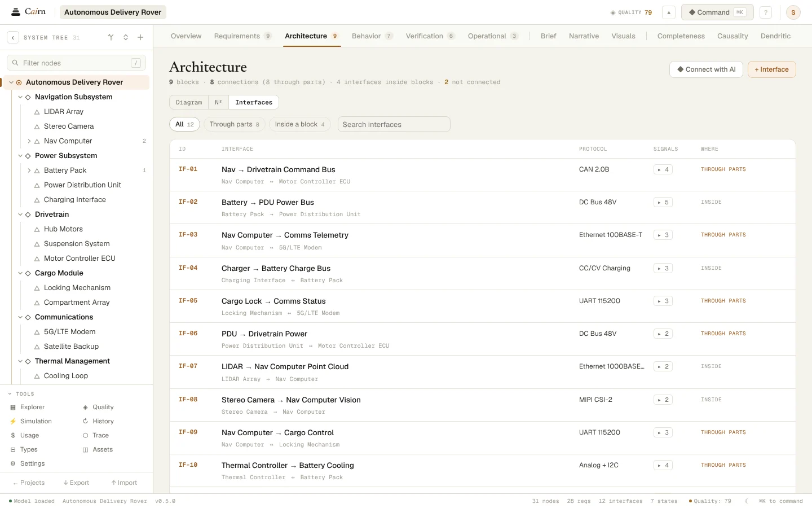Open Settings in the tools panel
812x508 pixels.
pyautogui.click(x=28, y=463)
